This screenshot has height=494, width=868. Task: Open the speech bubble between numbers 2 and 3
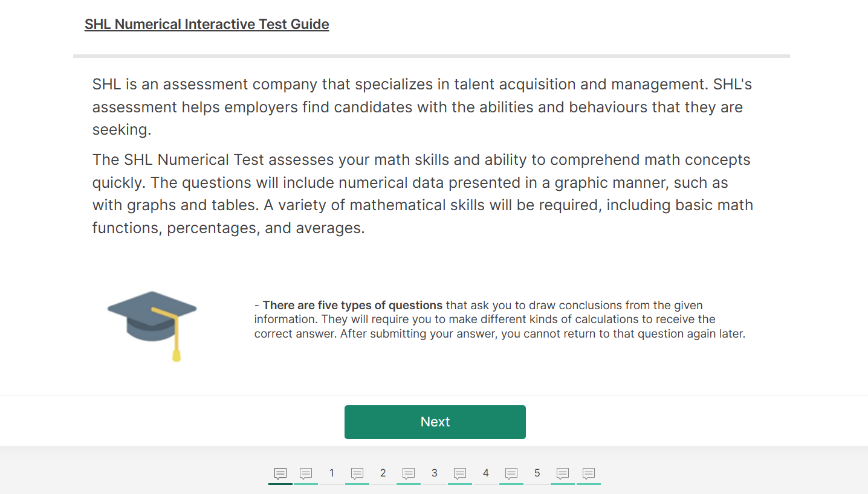tap(409, 473)
